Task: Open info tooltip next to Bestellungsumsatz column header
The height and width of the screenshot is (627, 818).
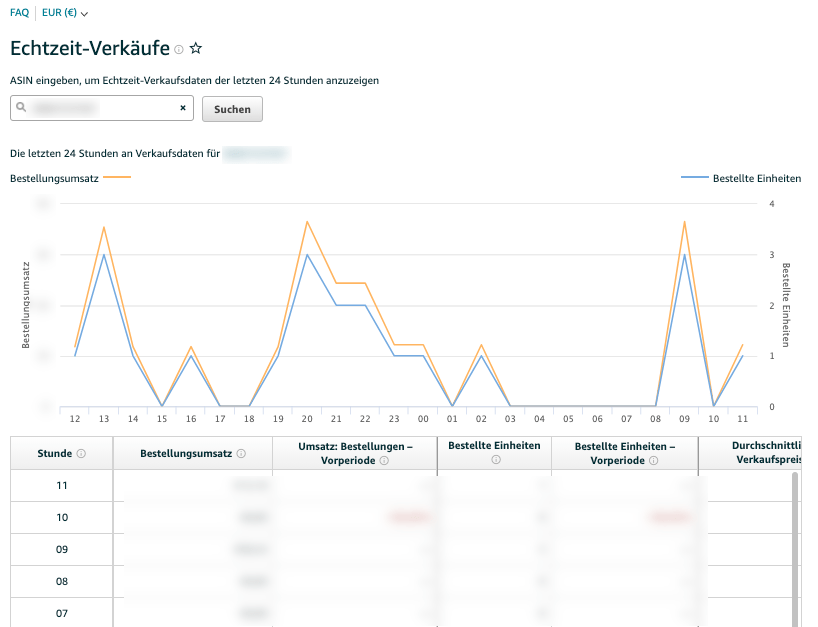Action: click(x=244, y=454)
